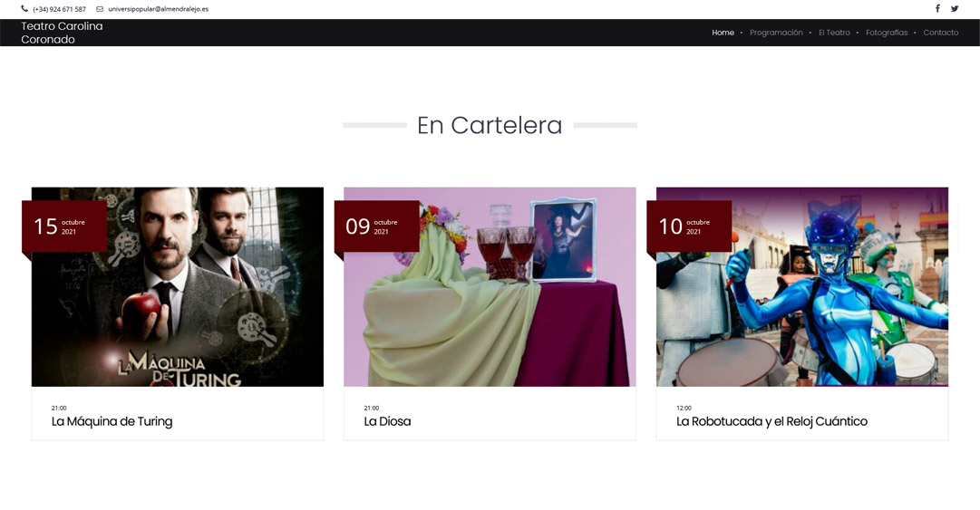Open the Contacto menu item
The width and height of the screenshot is (980, 510).
941,33
